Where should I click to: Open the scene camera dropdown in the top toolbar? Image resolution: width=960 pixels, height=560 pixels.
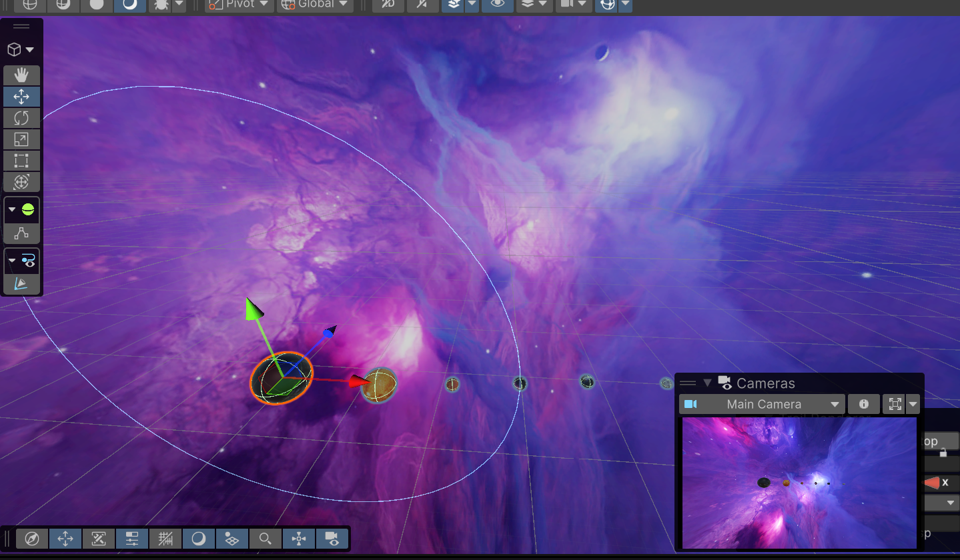tap(572, 5)
